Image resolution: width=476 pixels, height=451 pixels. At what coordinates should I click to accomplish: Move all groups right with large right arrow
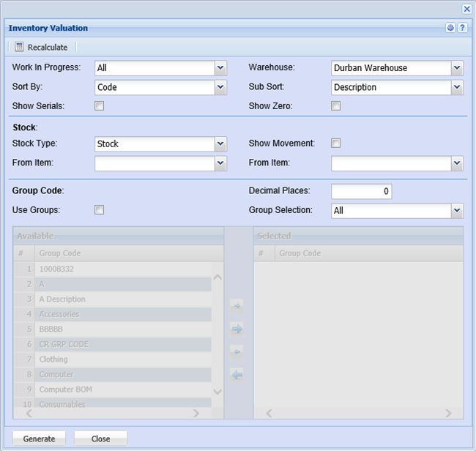237,329
